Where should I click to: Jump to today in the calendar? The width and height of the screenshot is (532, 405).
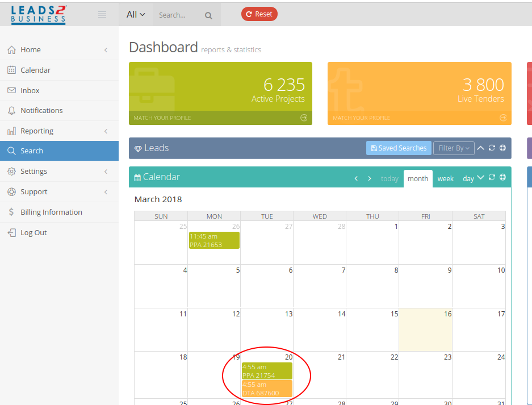click(389, 178)
